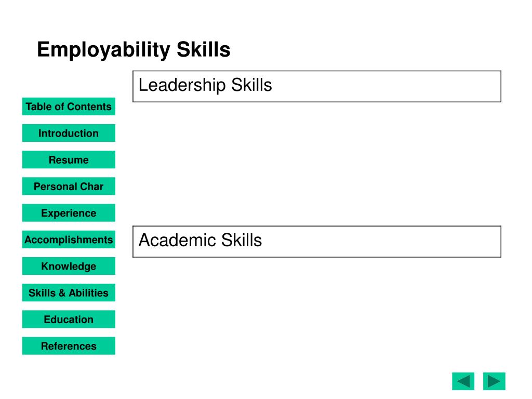Screen dimensions: 532x399
Task: View the Education section
Action: click(x=69, y=320)
